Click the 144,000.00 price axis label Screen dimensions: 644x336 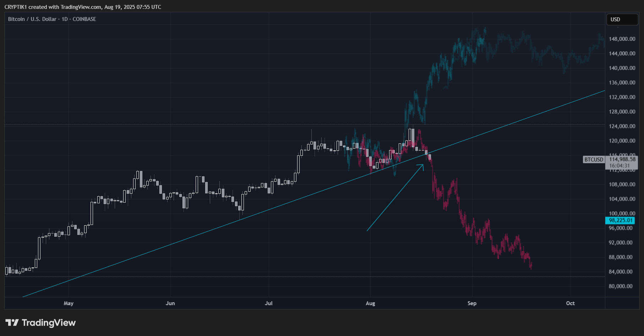click(x=622, y=54)
